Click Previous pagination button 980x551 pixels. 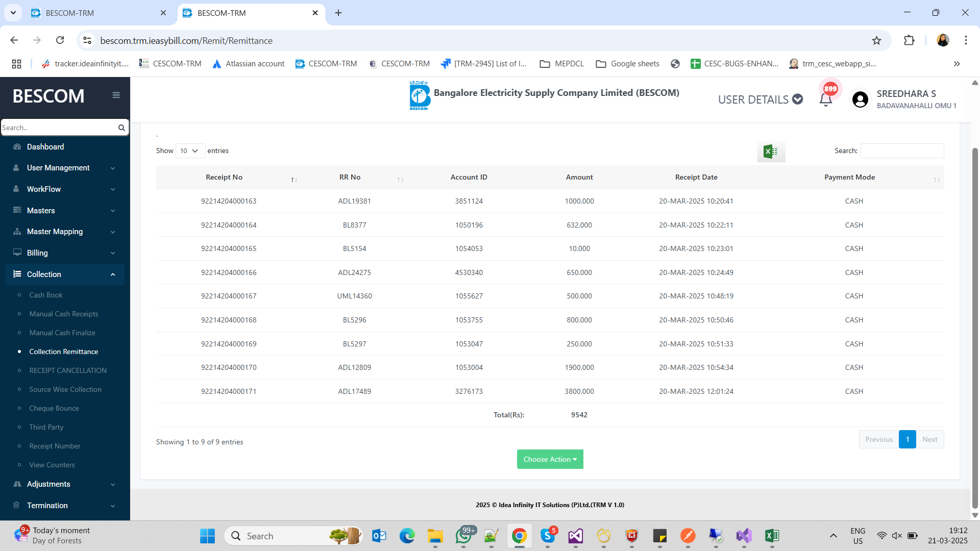click(879, 439)
